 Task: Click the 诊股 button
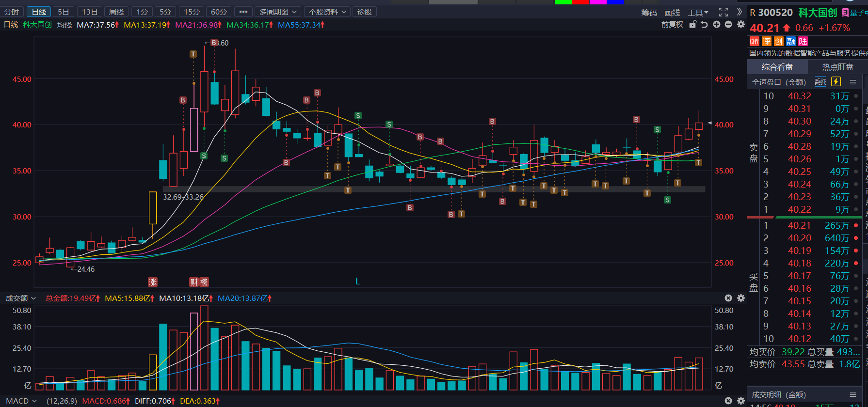click(364, 12)
